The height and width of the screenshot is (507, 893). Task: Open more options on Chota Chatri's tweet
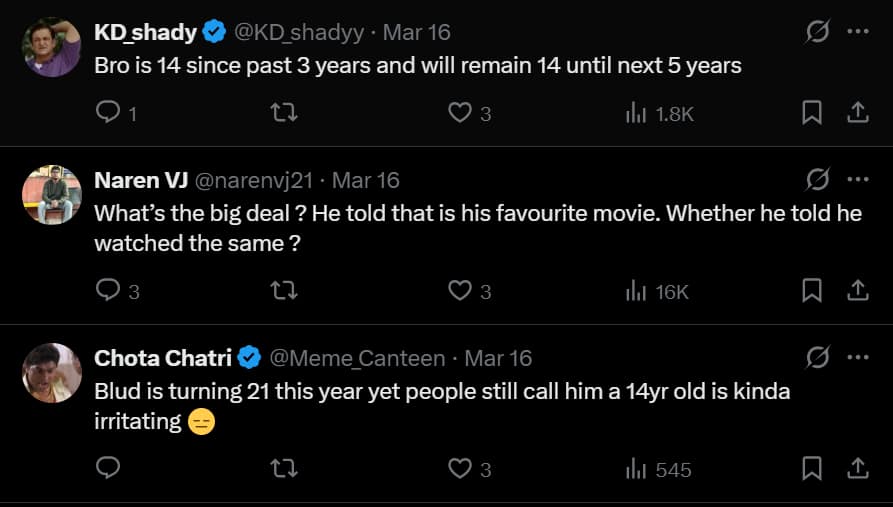[x=857, y=358]
